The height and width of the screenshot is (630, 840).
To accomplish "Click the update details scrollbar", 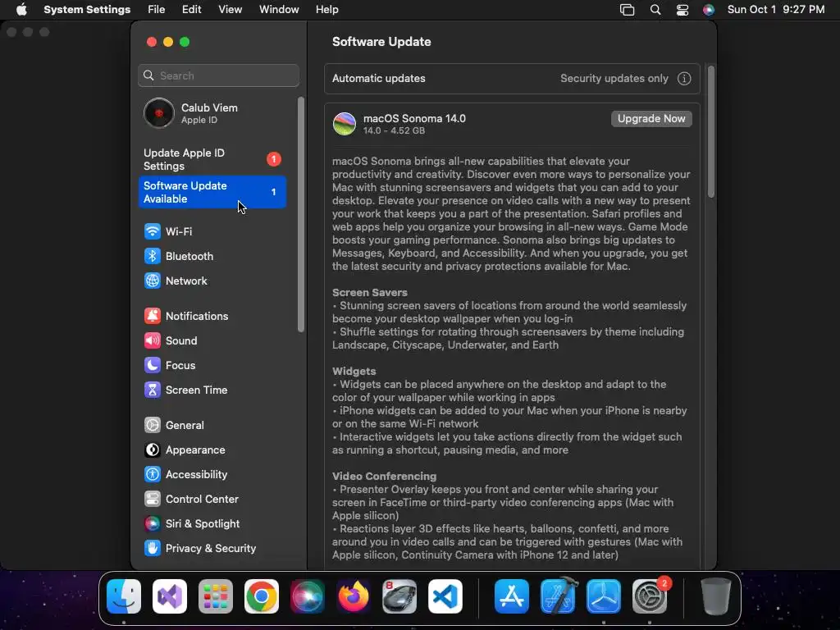I will coord(711,132).
